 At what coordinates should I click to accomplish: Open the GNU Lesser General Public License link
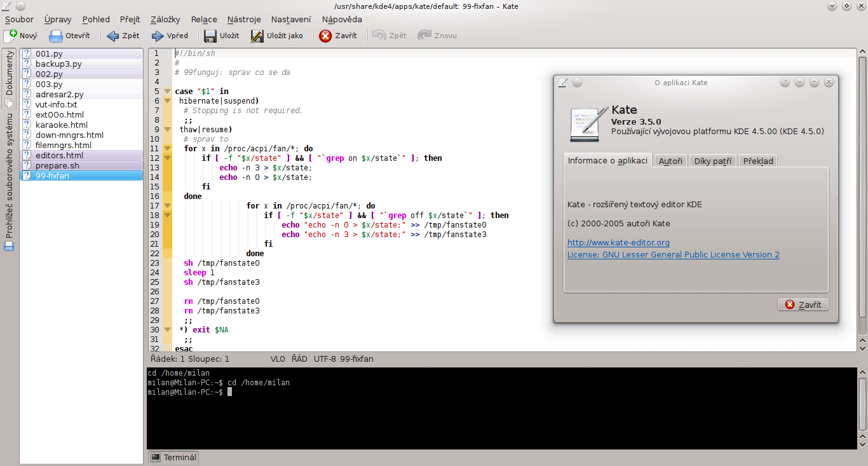(x=674, y=255)
